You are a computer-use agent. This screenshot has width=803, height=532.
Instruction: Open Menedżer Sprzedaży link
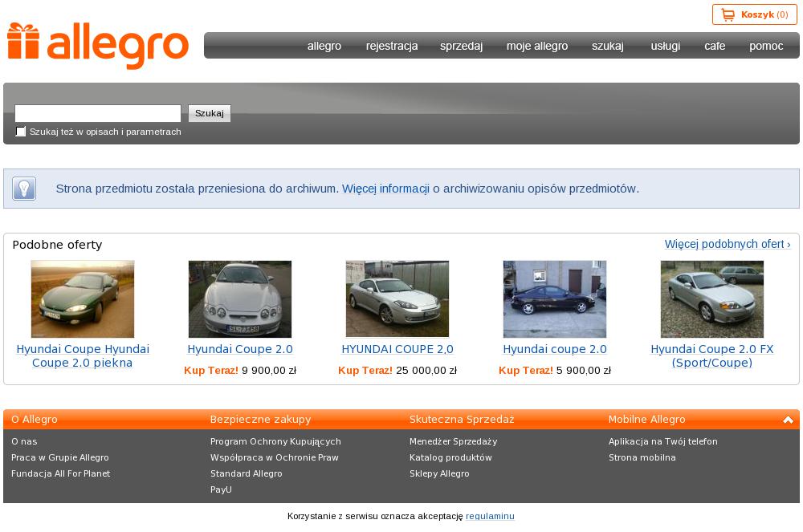[453, 441]
